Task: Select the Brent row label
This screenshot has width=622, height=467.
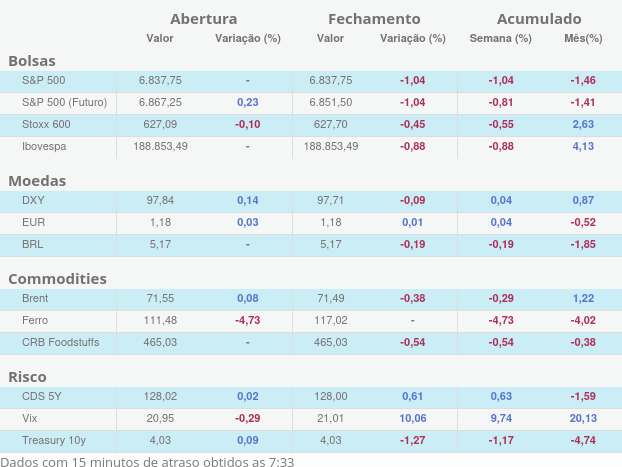Action: pyautogui.click(x=35, y=298)
